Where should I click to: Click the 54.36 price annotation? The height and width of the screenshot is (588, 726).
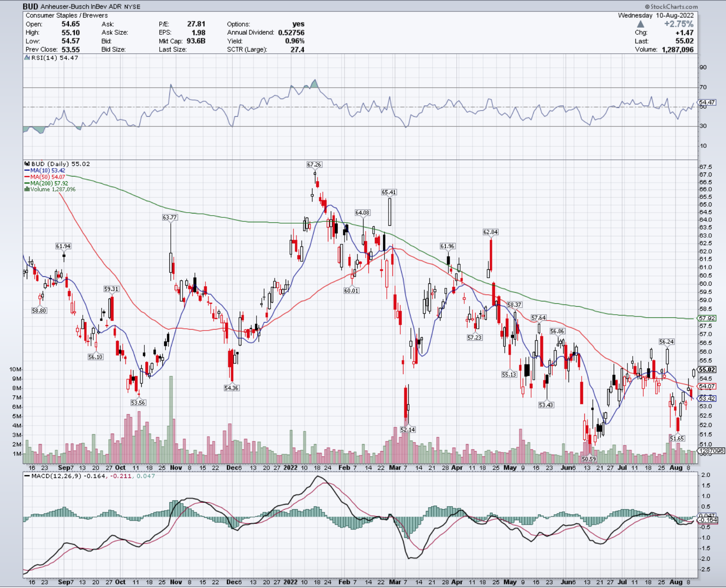(x=231, y=388)
